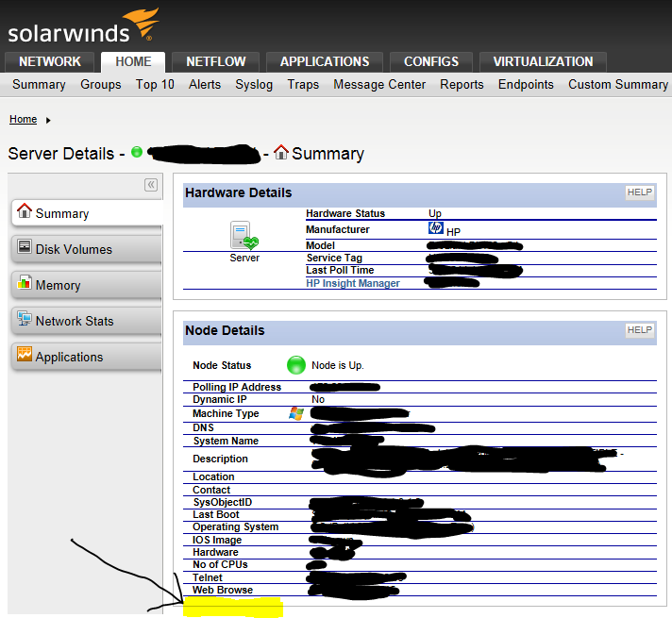
Task: Click the Windows logo beside Machine Type
Action: [x=296, y=414]
